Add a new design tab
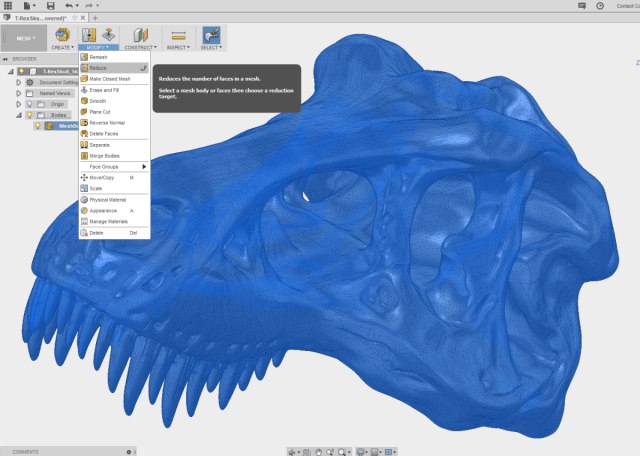The height and width of the screenshot is (456, 640). 95,18
